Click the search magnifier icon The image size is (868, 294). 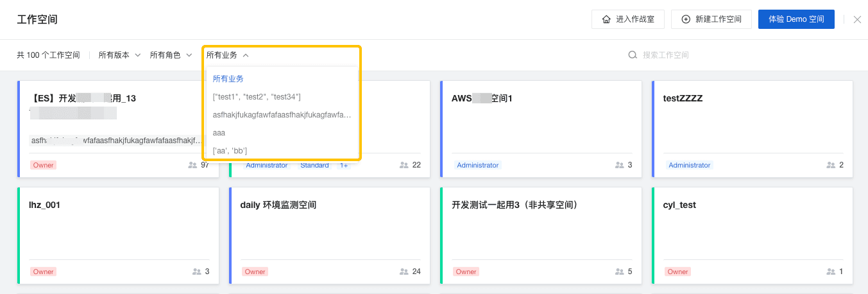(633, 55)
